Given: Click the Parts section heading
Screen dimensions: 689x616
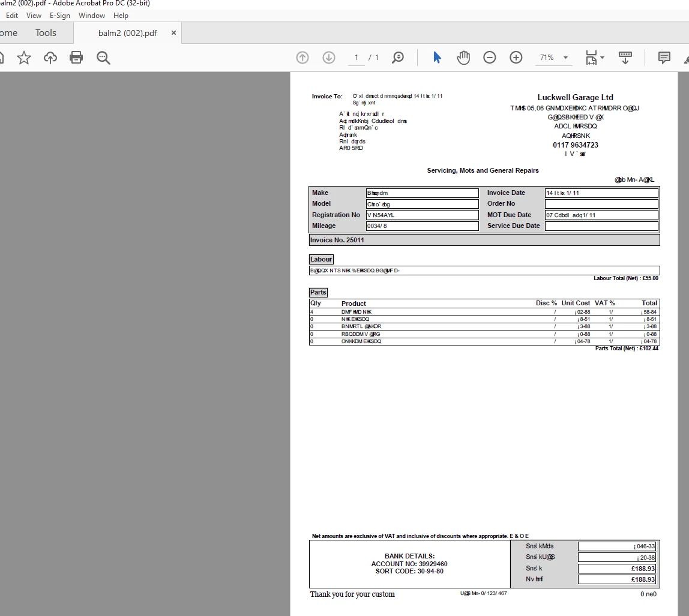Looking at the screenshot, I should (318, 293).
